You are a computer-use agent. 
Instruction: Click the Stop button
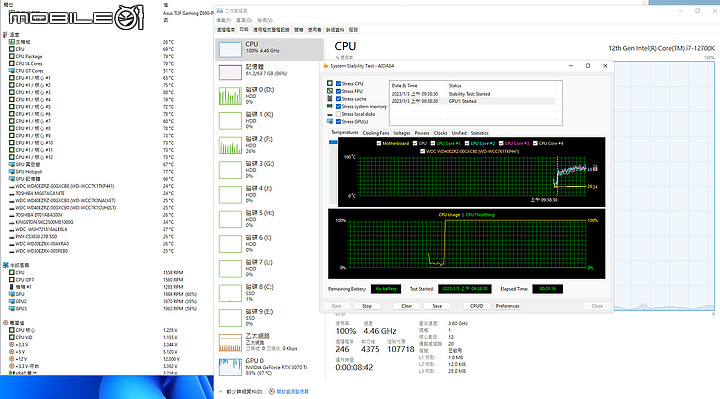[x=367, y=306]
